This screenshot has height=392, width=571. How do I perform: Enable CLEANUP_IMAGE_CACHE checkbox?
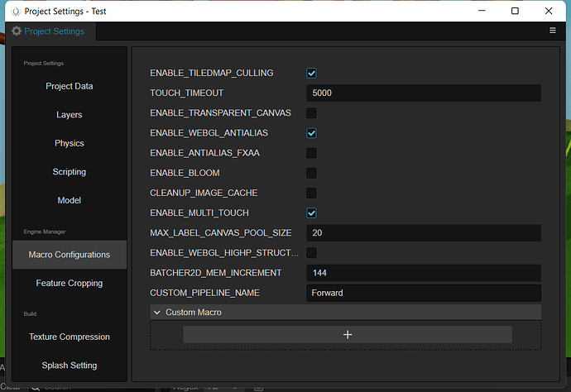click(x=311, y=194)
